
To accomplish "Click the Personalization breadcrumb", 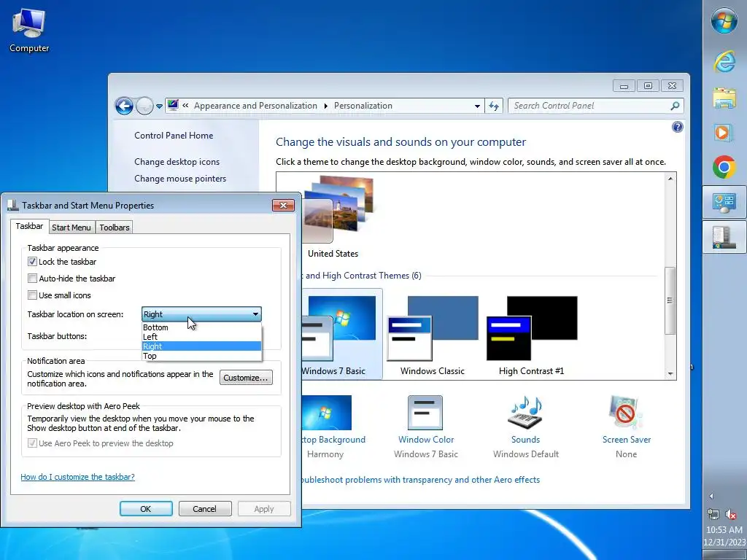I will tap(363, 106).
